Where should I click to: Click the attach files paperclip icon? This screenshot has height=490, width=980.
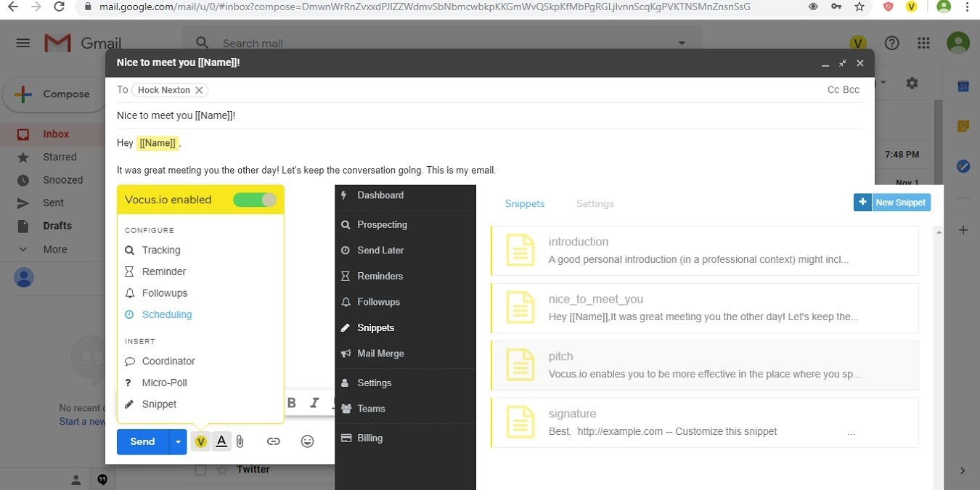point(240,441)
